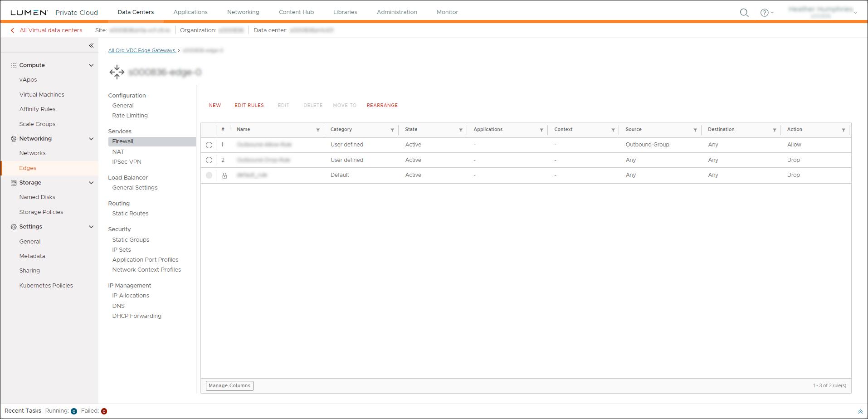Select the Compute section icon in sidebar
868x419 pixels.
pos(13,65)
